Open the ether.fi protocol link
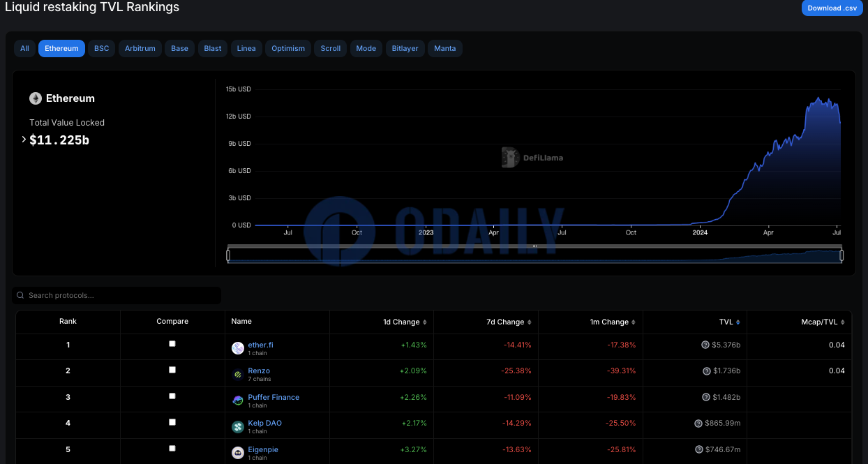 tap(261, 345)
